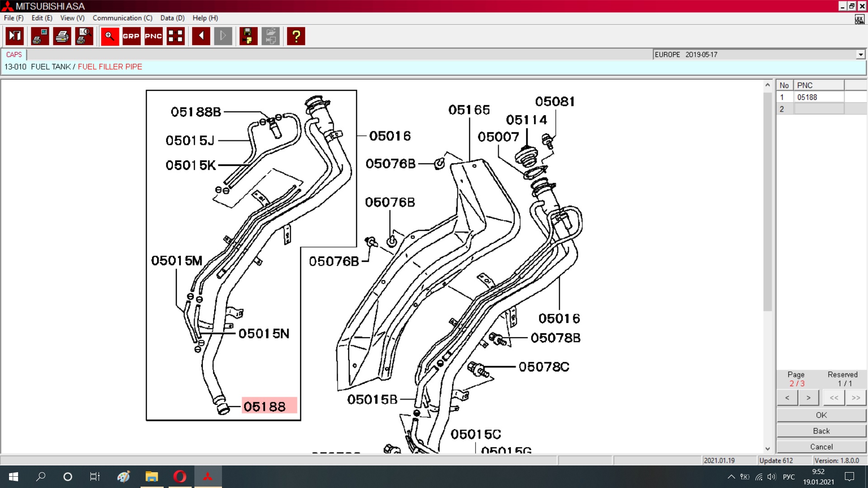Expand the EUROPE 2019-05-17 dropdown
This screenshot has width=868, height=488.
860,55
